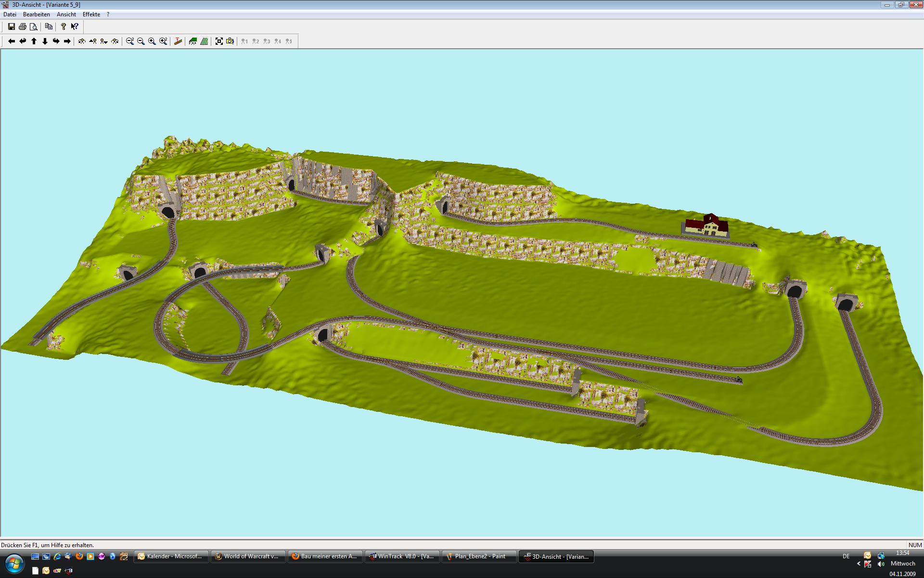Image resolution: width=924 pixels, height=578 pixels.
Task: Click the yellow camera snapshot icon
Action: [x=230, y=41]
